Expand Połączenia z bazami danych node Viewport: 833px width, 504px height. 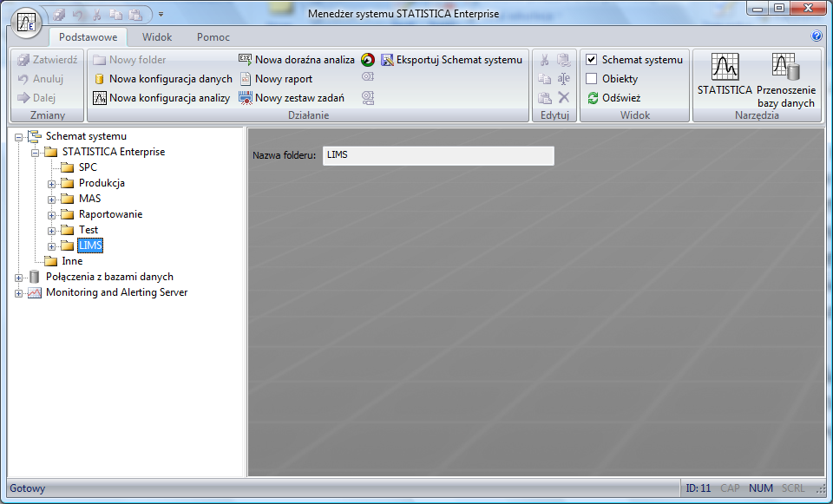tap(18, 278)
